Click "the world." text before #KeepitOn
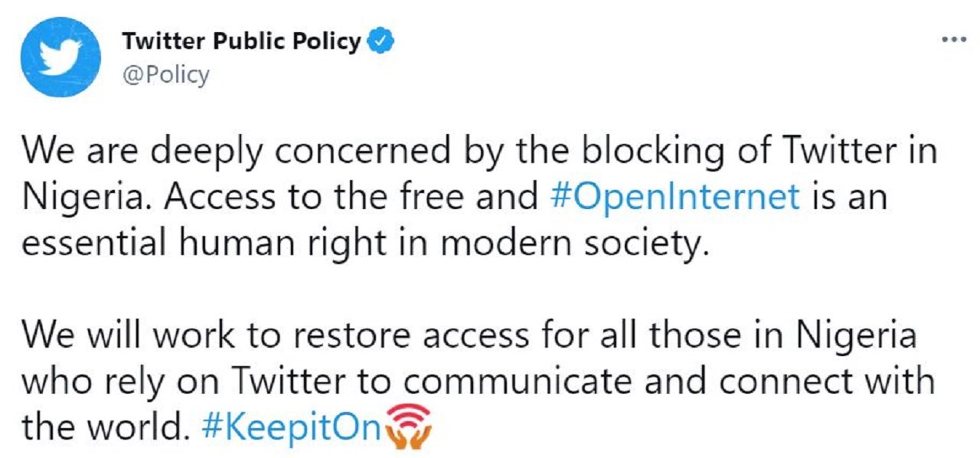The width and height of the screenshot is (980, 458). (105, 427)
